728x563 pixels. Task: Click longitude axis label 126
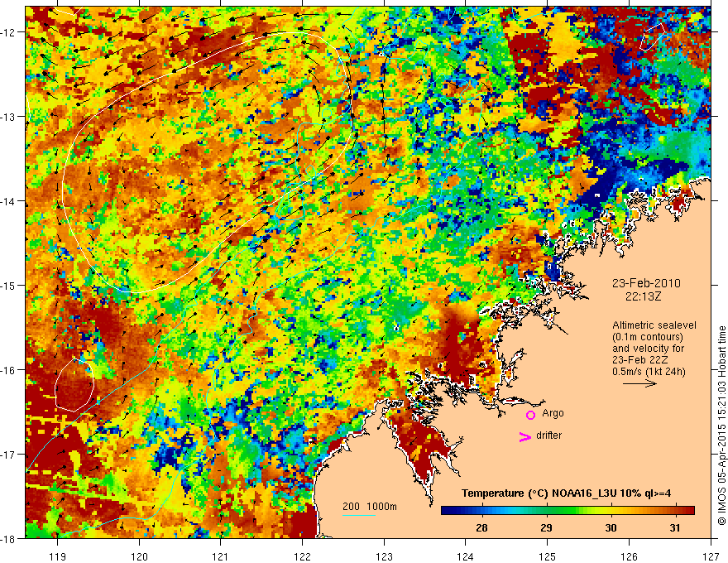tap(629, 556)
